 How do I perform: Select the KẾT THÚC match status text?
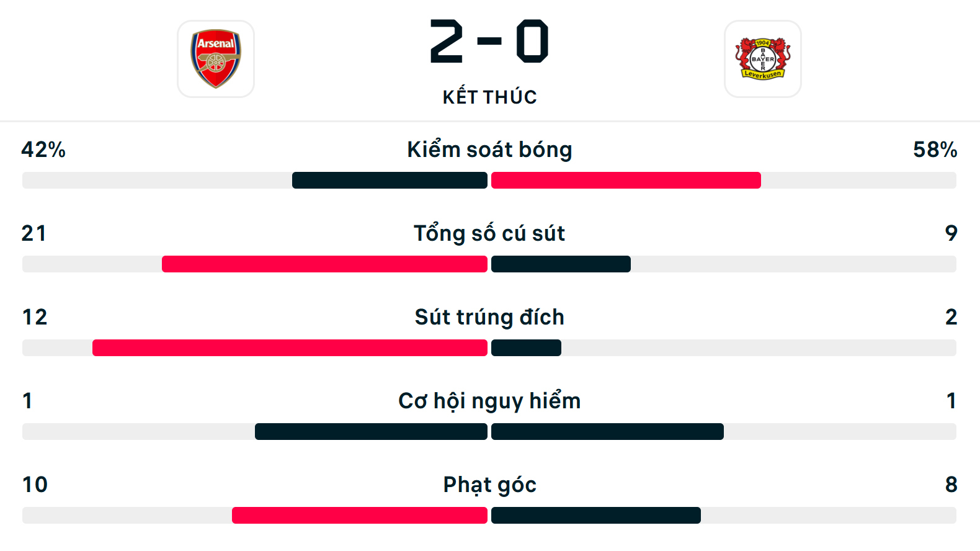point(489,97)
